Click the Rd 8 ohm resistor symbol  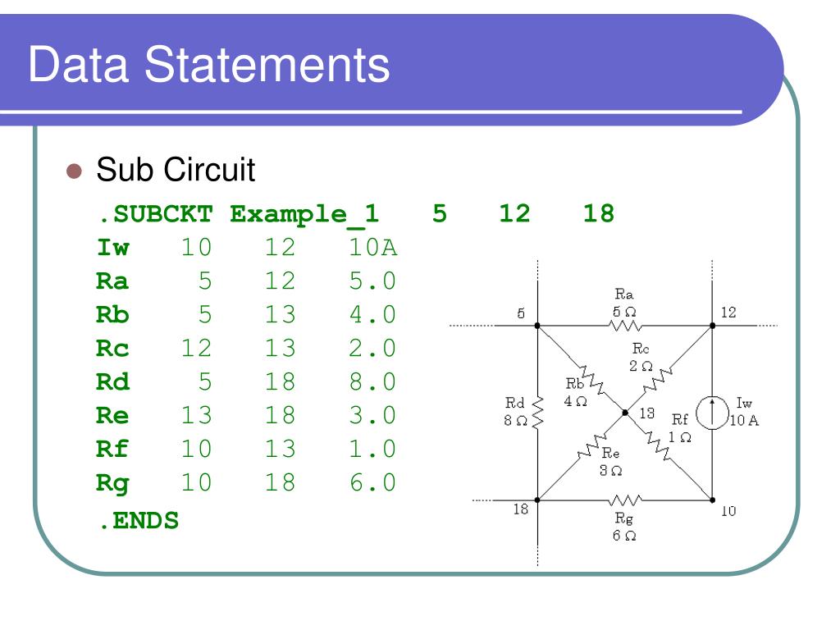click(537, 413)
